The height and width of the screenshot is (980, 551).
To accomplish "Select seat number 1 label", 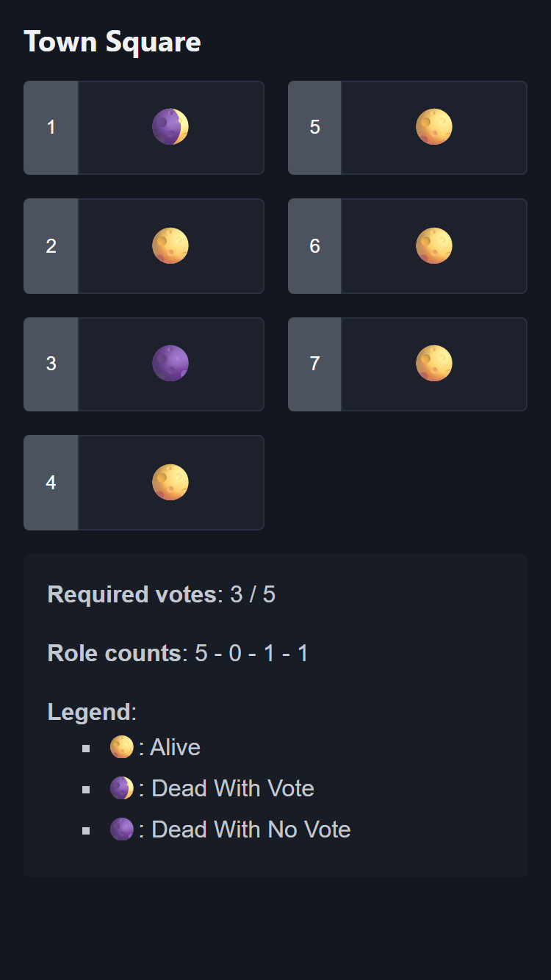I will pos(51,128).
